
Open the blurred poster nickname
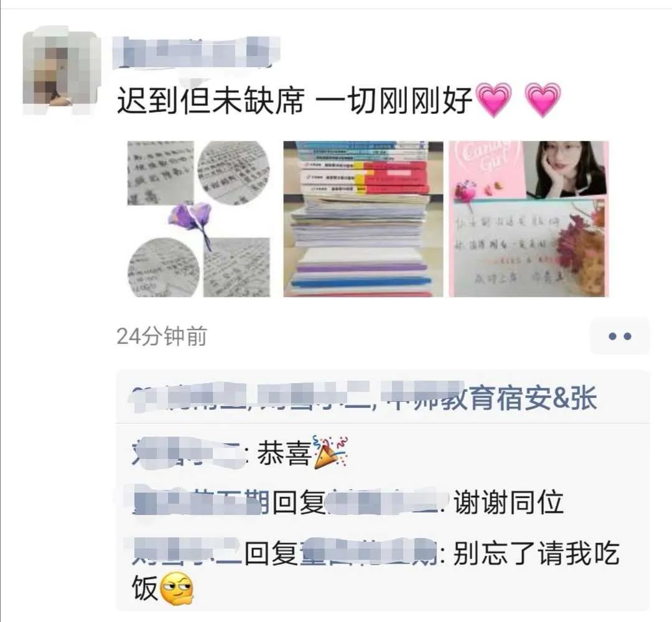pos(196,52)
